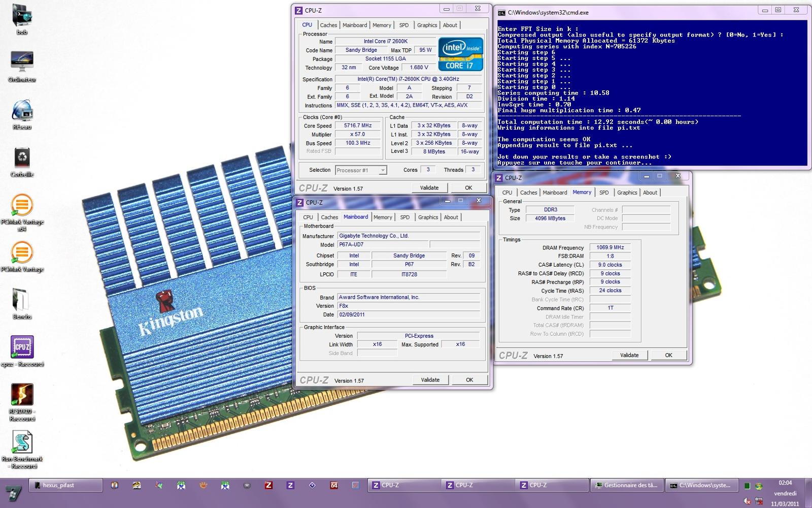Open the Selection Processor #1 dropdown

point(361,170)
